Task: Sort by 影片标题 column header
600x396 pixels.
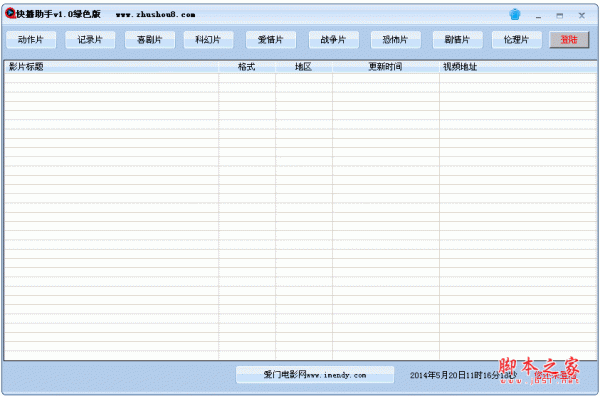Action: point(111,67)
